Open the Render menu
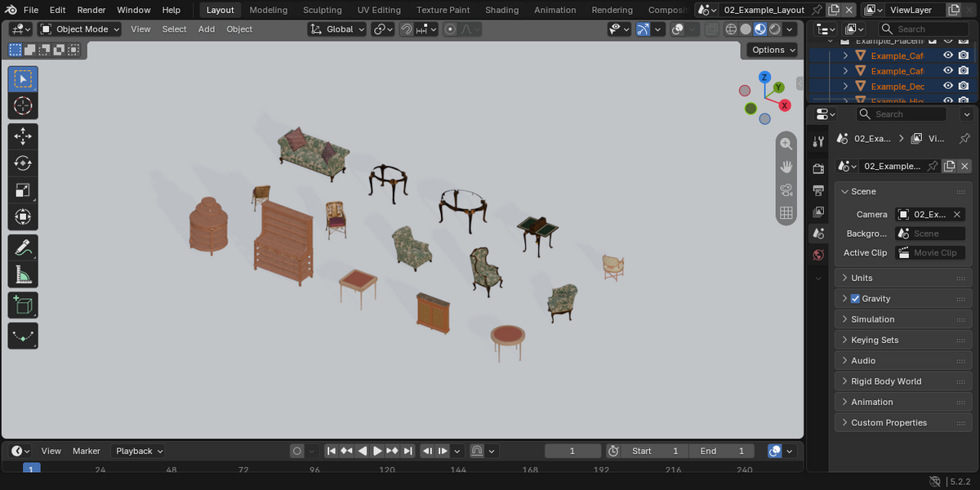 point(91,10)
